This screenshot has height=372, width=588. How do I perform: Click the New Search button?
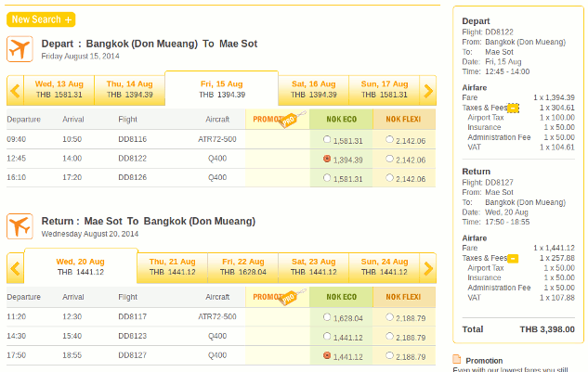tap(41, 19)
